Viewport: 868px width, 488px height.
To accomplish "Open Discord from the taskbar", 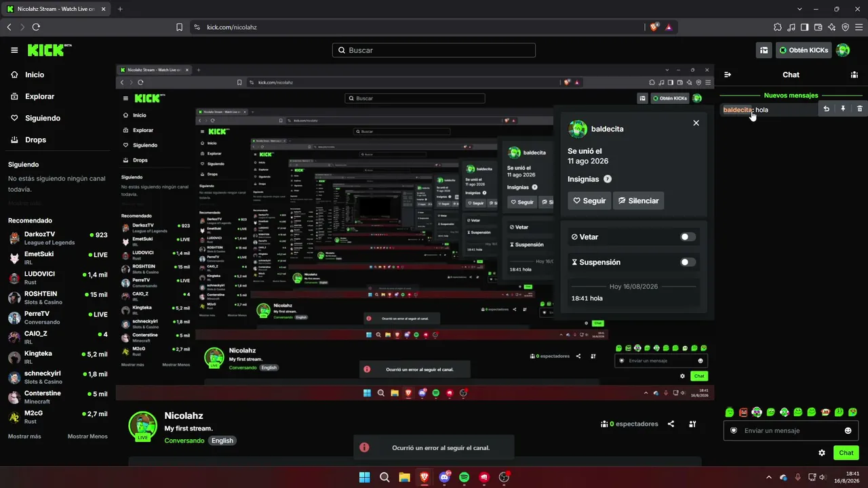I will click(445, 477).
